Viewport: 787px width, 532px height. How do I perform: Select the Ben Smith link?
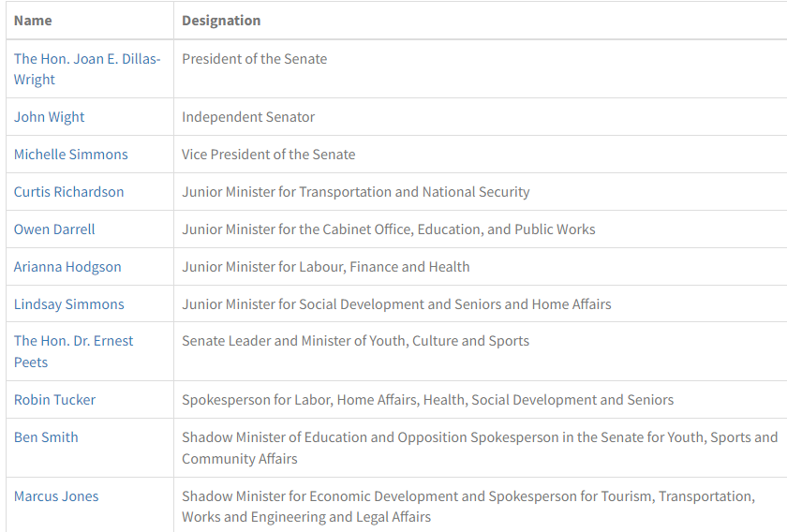click(46, 437)
